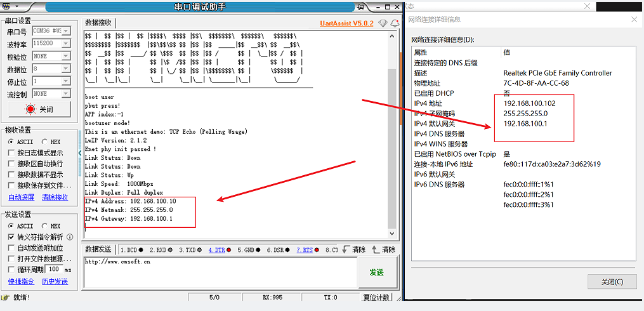
Task: Click the green 发送 button
Action: 377,272
